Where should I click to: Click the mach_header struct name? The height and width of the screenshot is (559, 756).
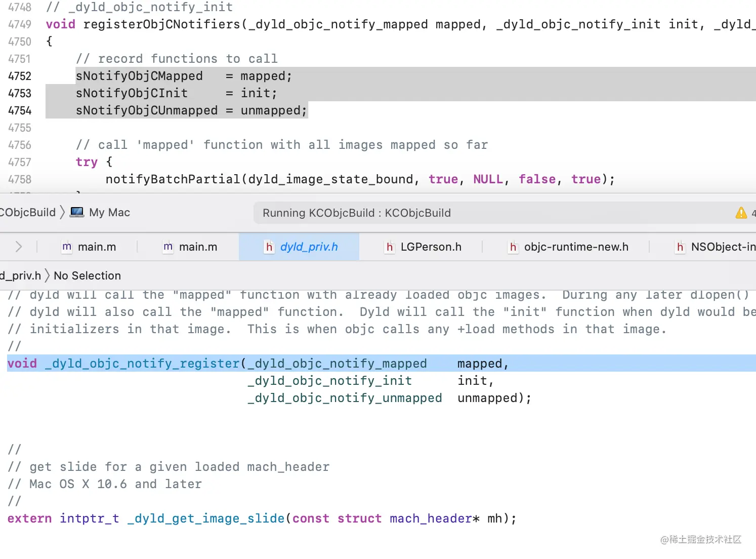(431, 518)
